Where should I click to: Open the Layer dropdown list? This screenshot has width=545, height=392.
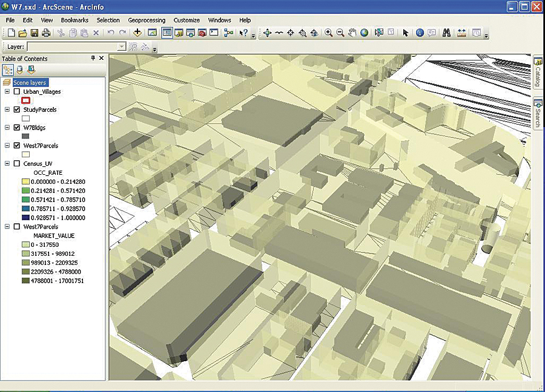(122, 47)
